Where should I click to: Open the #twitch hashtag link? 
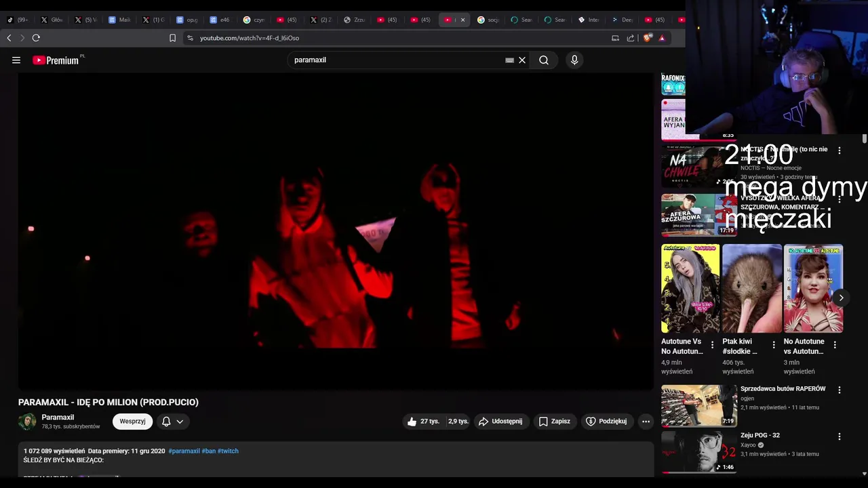click(228, 451)
